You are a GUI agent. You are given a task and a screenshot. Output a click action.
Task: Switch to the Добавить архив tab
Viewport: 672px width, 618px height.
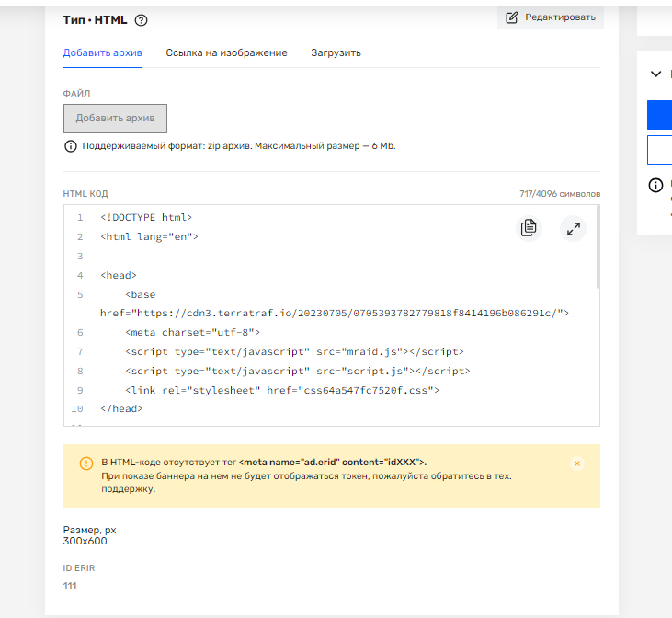[102, 52]
